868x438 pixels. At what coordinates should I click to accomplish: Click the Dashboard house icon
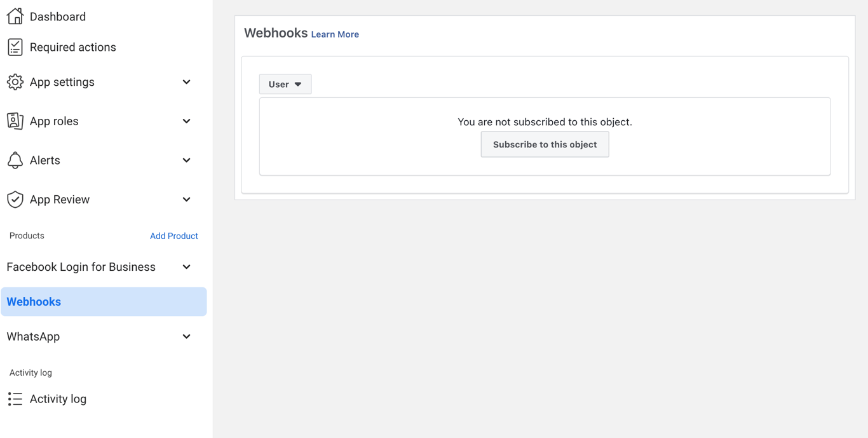tap(15, 17)
